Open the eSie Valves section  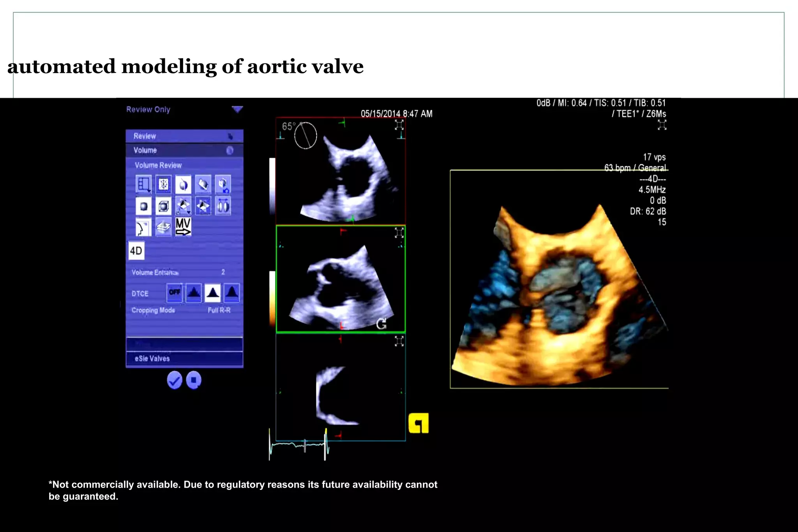(x=184, y=359)
